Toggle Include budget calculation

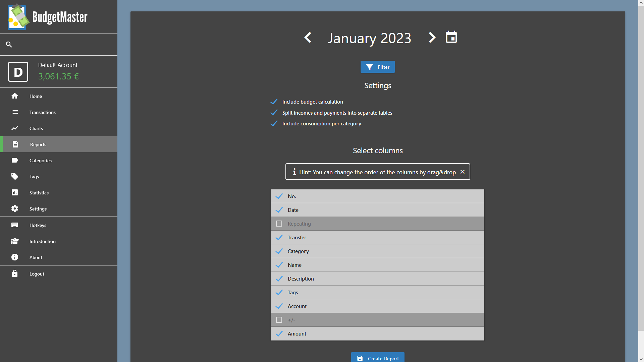(274, 102)
